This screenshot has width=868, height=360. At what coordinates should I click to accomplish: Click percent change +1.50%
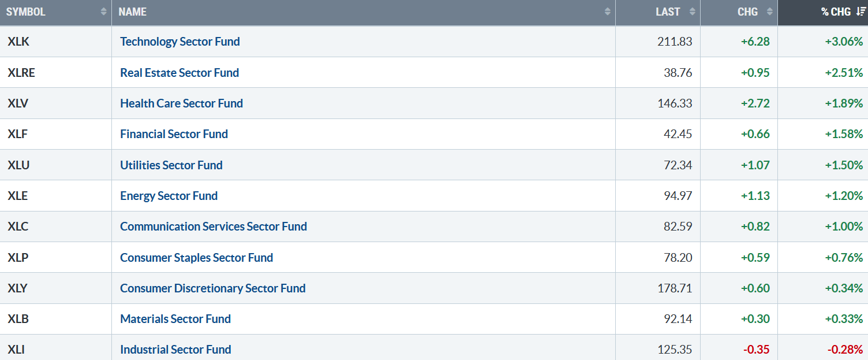click(844, 165)
